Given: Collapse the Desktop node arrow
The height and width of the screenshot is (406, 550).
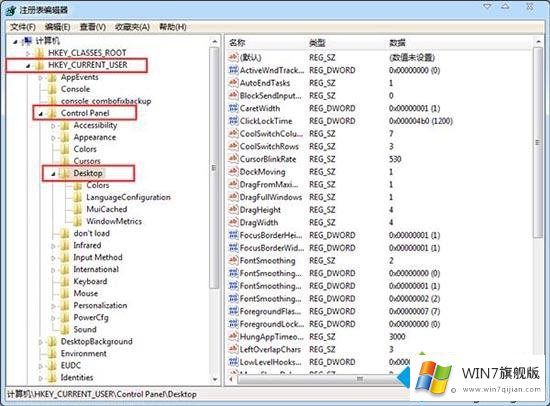Looking at the screenshot, I should 53,174.
